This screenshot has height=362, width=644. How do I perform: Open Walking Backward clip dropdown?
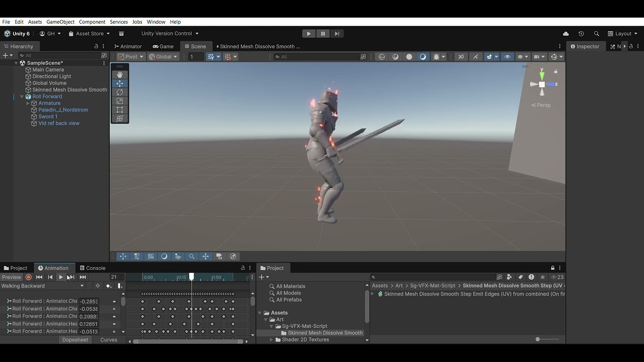tap(43, 286)
